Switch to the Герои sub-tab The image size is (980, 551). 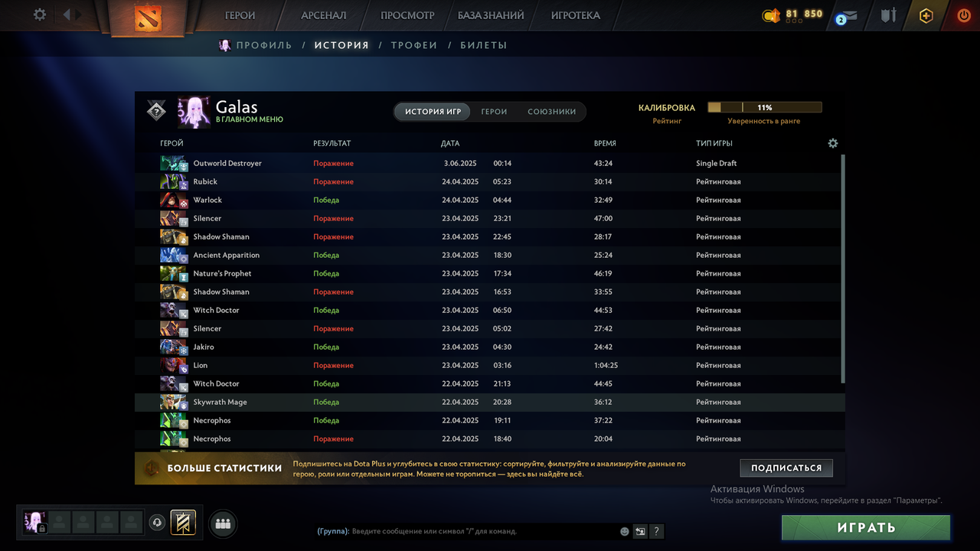pos(494,112)
